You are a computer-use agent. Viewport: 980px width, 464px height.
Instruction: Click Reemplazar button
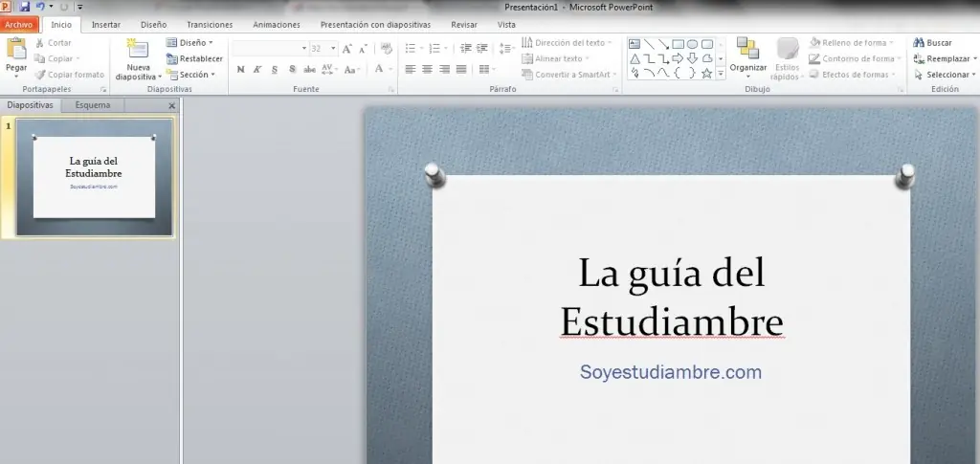click(x=945, y=58)
